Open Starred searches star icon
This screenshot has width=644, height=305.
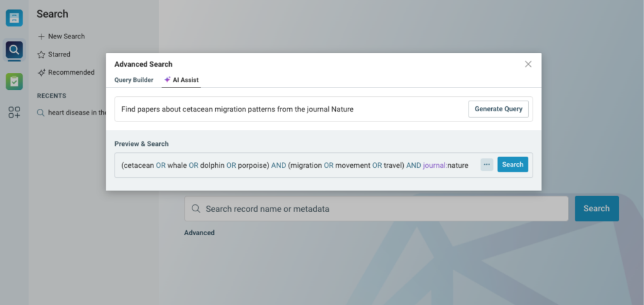(x=41, y=55)
